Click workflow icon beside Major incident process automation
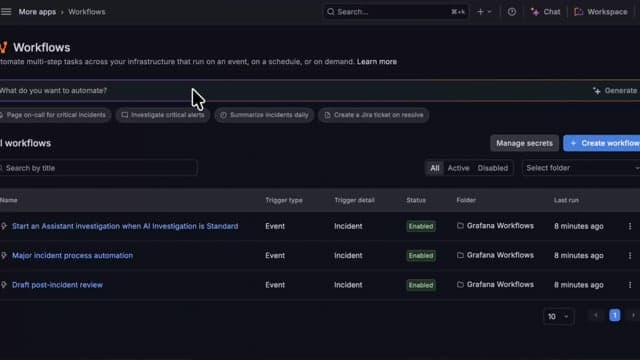The width and height of the screenshot is (640, 360). [4, 256]
